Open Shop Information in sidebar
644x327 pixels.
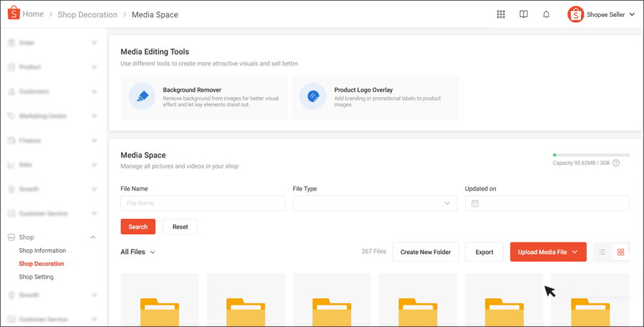pos(43,251)
